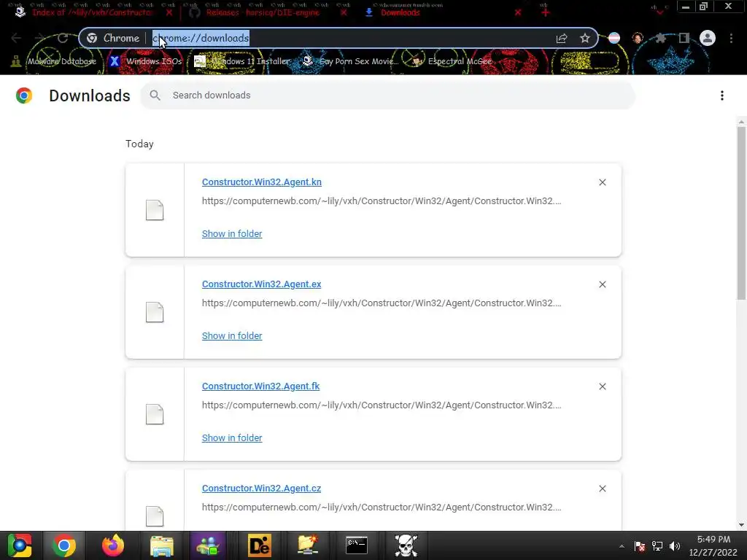Image resolution: width=747 pixels, height=560 pixels.
Task: Open the extensions puzzle icon
Action: click(660, 38)
